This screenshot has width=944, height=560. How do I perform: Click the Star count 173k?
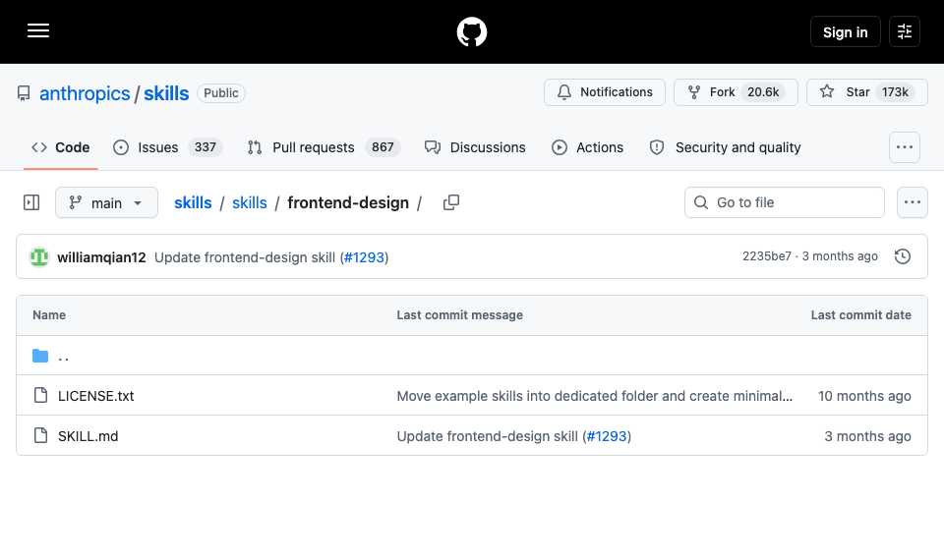895,92
